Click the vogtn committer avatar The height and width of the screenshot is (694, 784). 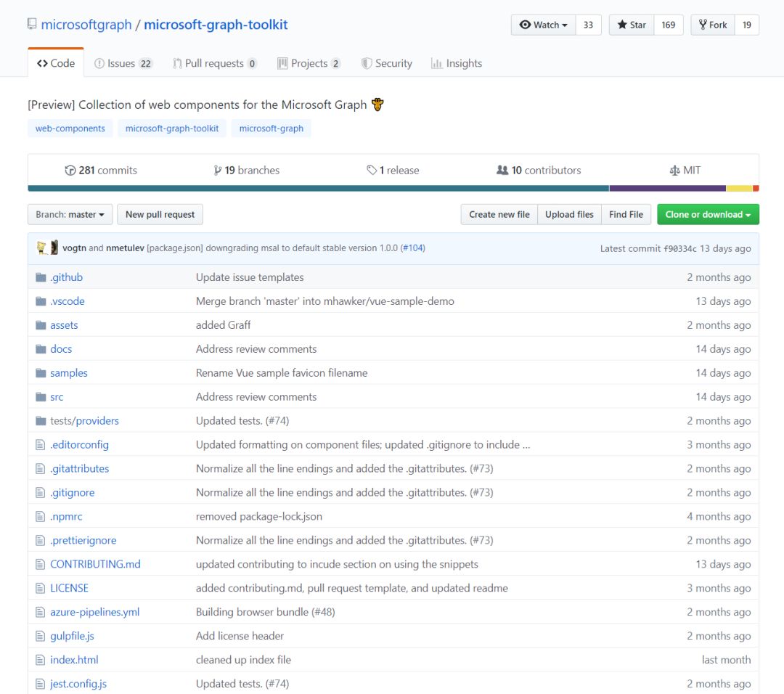click(x=42, y=248)
